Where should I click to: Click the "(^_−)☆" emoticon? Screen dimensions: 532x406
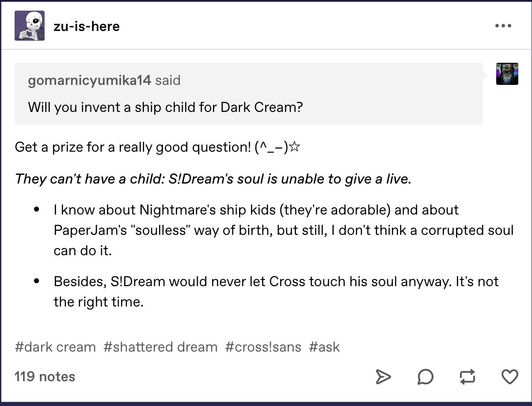click(278, 147)
